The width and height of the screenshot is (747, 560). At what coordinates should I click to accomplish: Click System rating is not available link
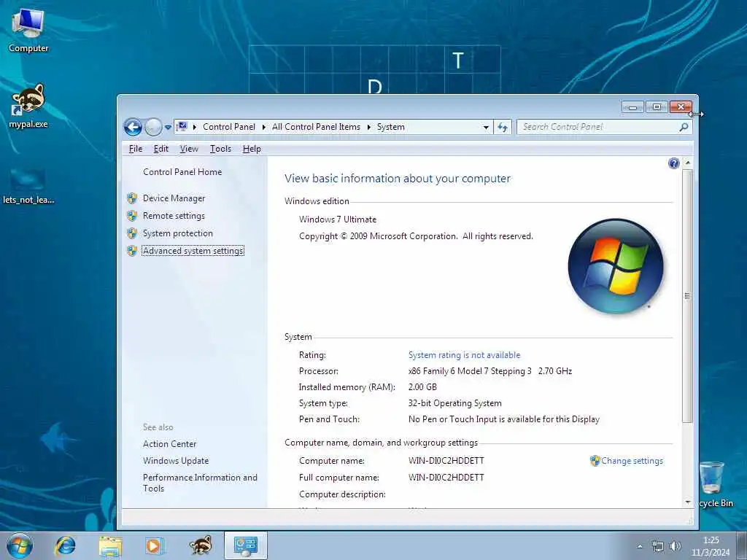pyautogui.click(x=465, y=355)
